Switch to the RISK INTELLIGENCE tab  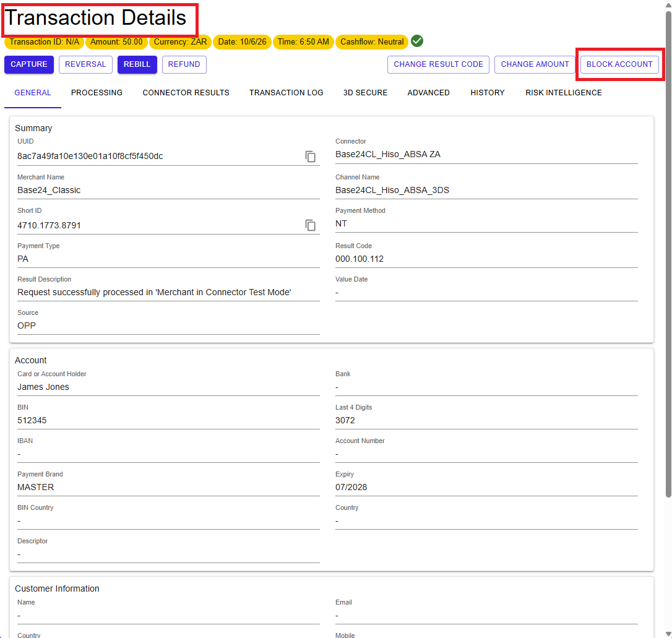pos(564,93)
